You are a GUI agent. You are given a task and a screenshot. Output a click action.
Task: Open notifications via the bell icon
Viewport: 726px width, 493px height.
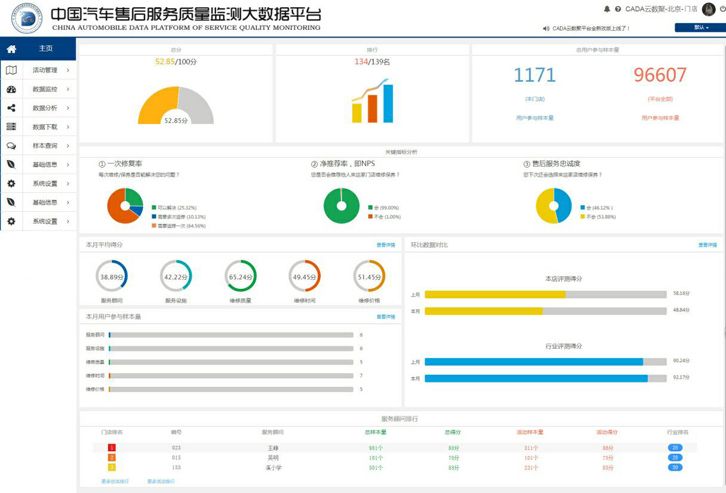[607, 9]
